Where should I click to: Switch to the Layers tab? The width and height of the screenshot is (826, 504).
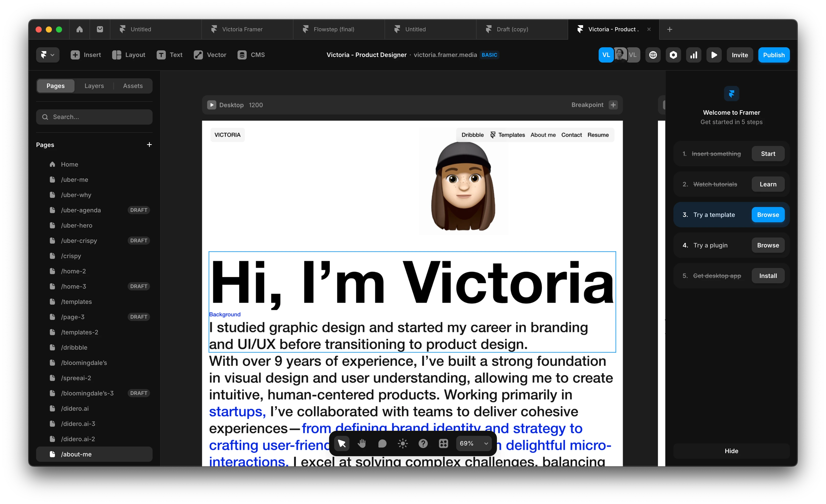click(94, 86)
